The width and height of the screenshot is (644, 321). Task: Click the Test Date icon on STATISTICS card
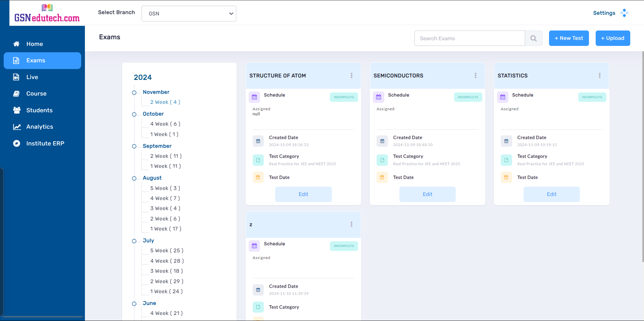click(506, 178)
